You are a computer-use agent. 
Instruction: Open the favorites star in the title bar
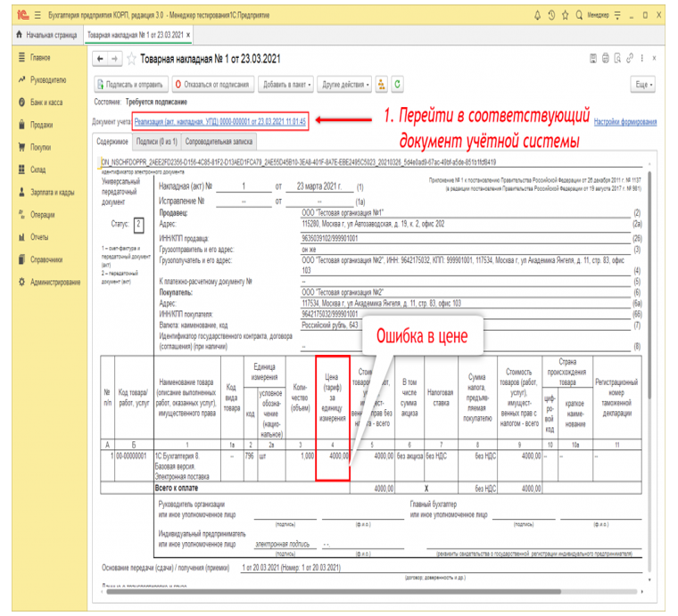(565, 15)
